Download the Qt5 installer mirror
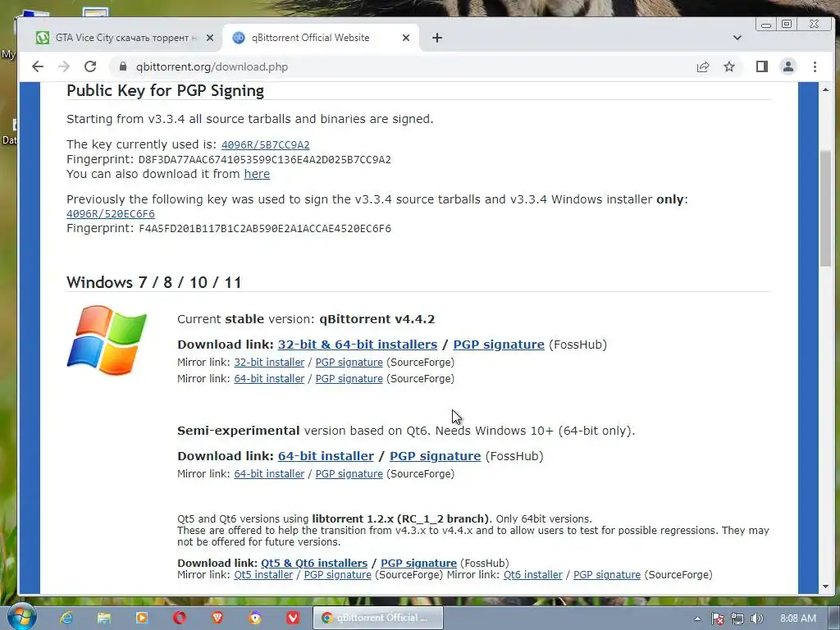This screenshot has width=840, height=630. pos(263,575)
